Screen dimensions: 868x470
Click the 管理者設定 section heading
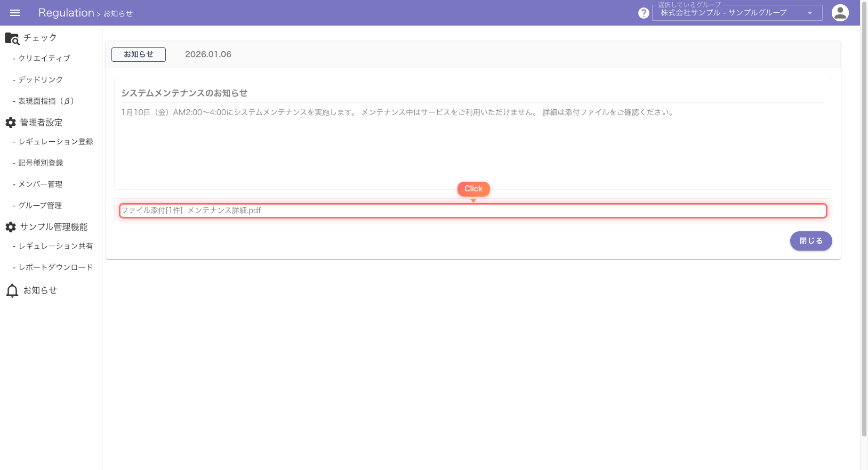41,123
